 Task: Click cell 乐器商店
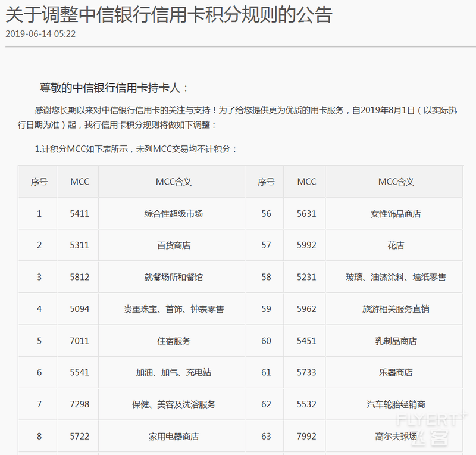[396, 372]
